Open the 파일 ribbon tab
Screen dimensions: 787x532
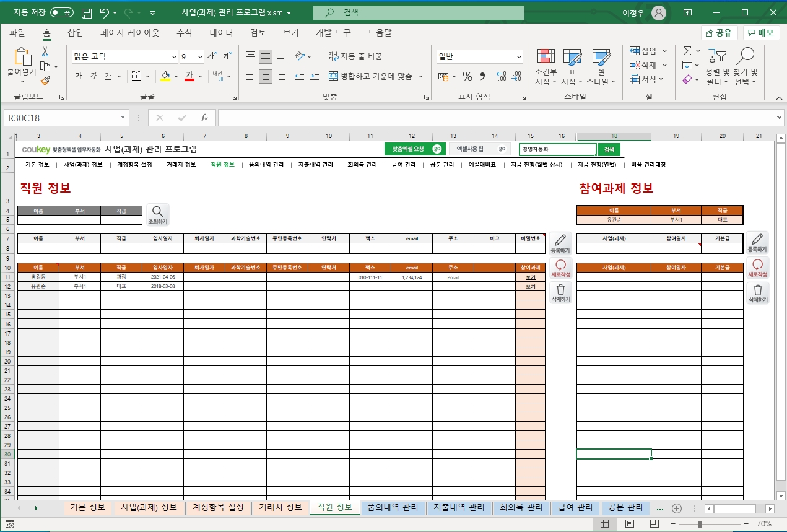17,33
